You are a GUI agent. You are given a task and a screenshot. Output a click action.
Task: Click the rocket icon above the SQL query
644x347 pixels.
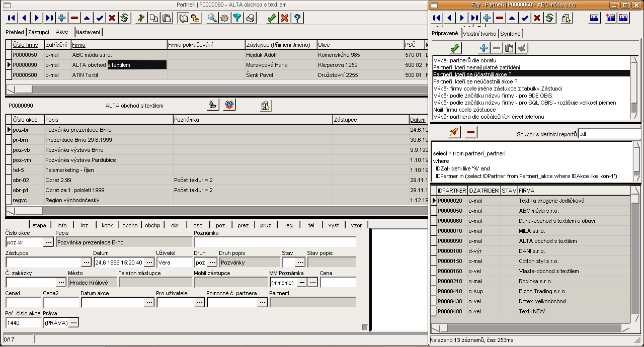point(454,132)
